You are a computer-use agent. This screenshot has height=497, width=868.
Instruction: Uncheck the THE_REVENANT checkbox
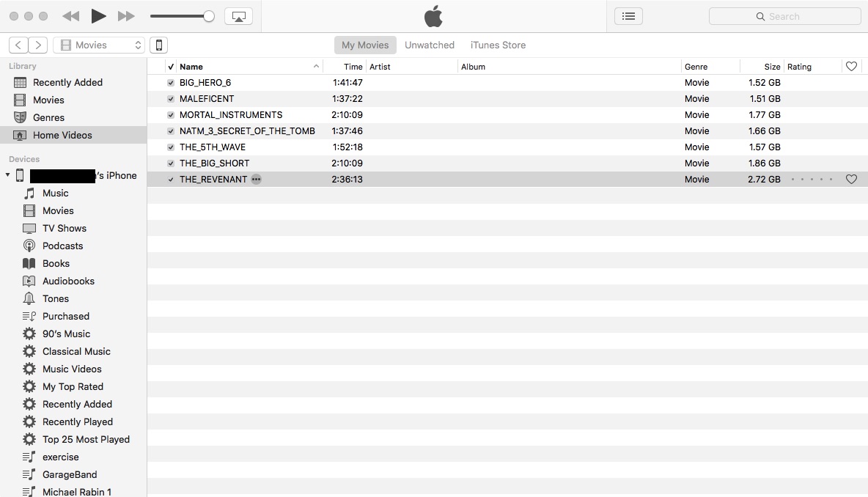[x=171, y=180]
